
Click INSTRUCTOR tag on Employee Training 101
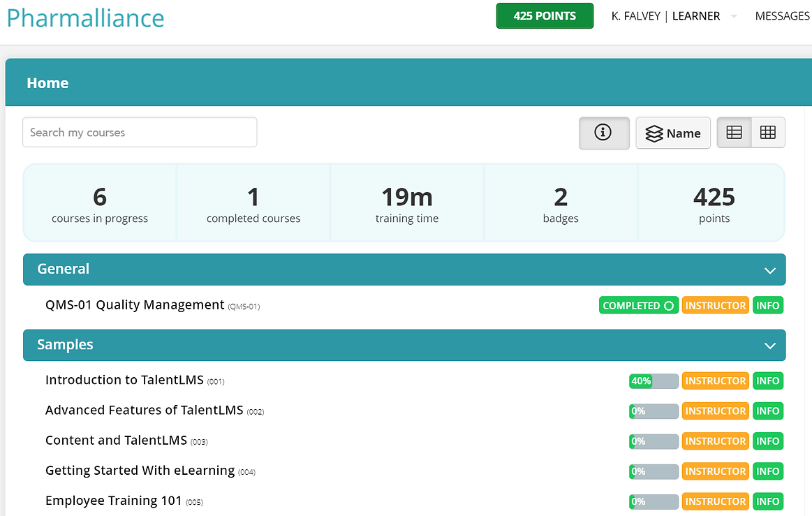(x=715, y=501)
